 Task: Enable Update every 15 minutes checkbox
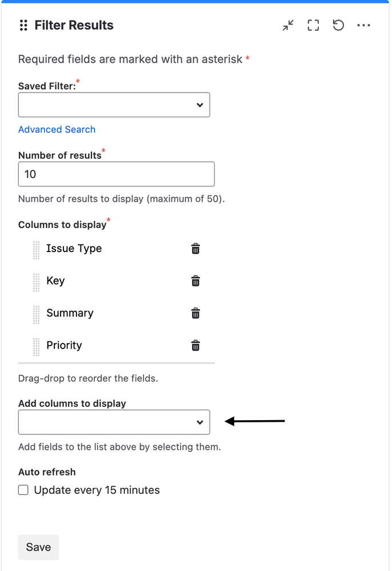(x=23, y=490)
